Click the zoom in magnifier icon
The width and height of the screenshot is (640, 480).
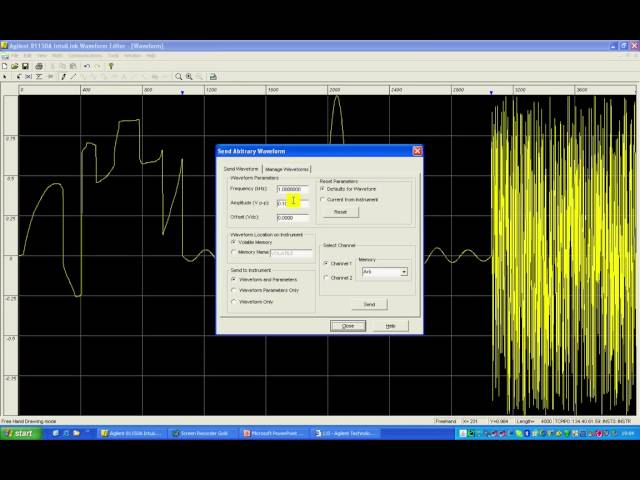tap(189, 77)
